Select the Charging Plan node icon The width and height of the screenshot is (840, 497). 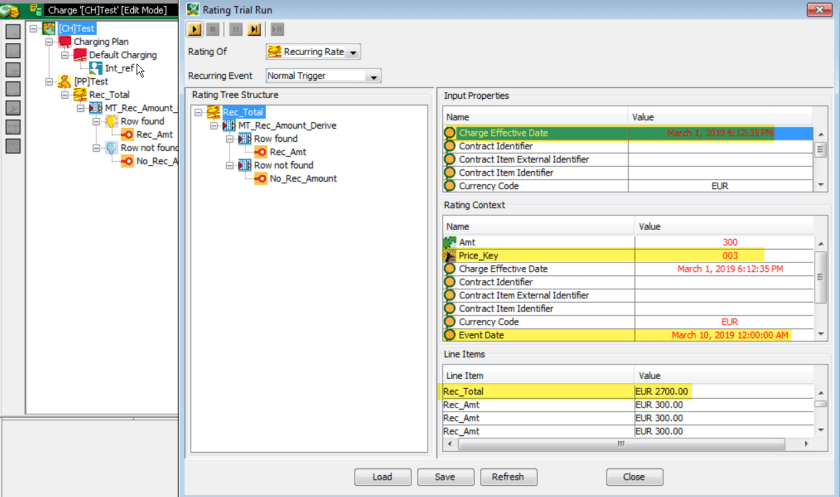(65, 42)
